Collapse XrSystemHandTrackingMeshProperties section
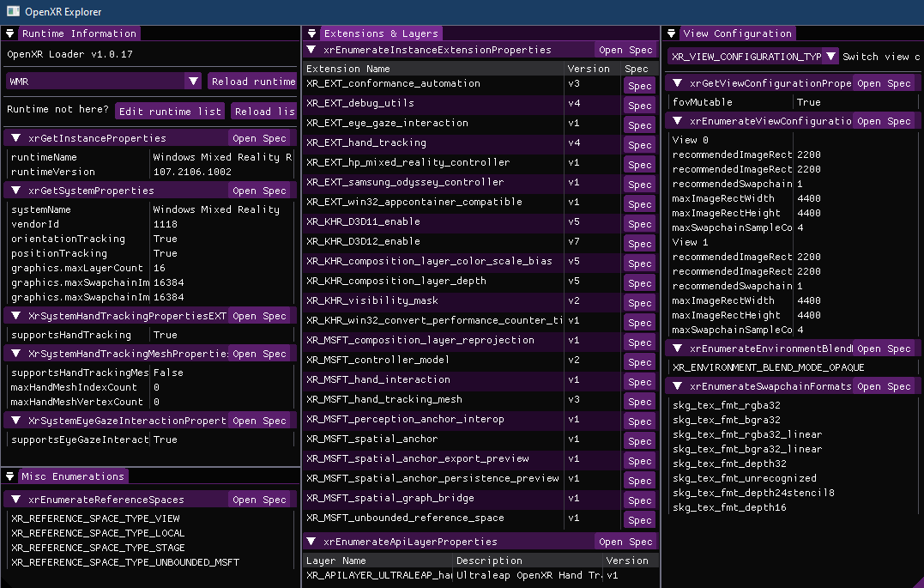924x588 pixels. pyautogui.click(x=16, y=354)
